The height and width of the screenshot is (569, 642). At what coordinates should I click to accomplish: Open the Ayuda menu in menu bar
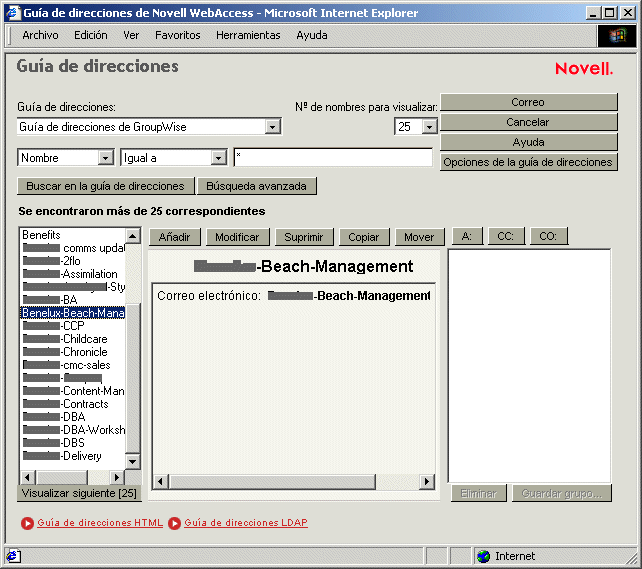(312, 35)
